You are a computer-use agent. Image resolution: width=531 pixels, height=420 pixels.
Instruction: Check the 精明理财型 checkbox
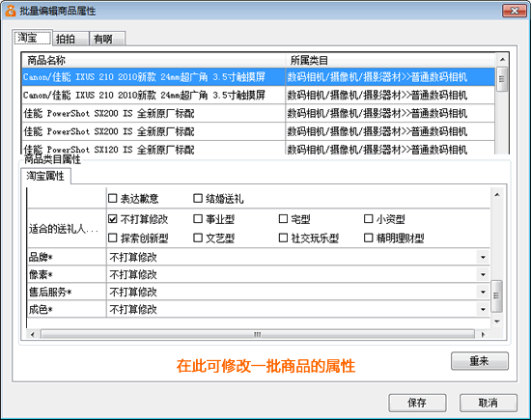click(x=369, y=238)
